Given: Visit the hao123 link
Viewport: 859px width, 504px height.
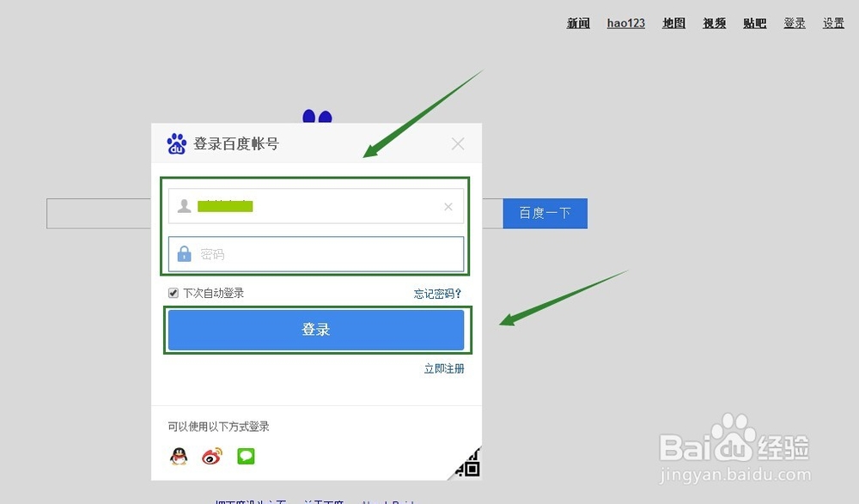Looking at the screenshot, I should (x=625, y=23).
